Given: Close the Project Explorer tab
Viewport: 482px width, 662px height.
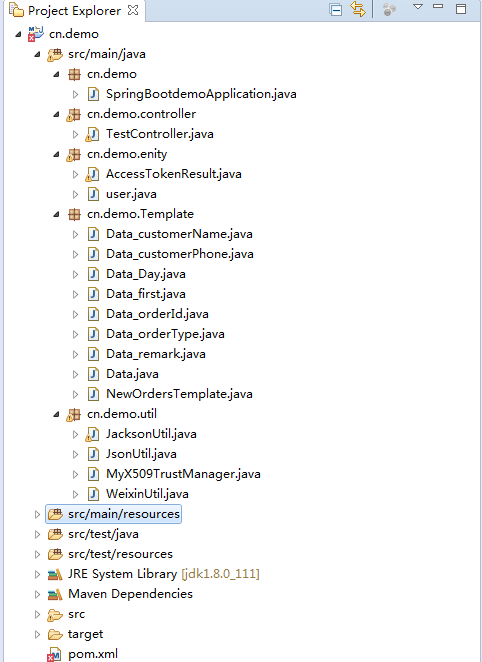Looking at the screenshot, I should pos(133,10).
